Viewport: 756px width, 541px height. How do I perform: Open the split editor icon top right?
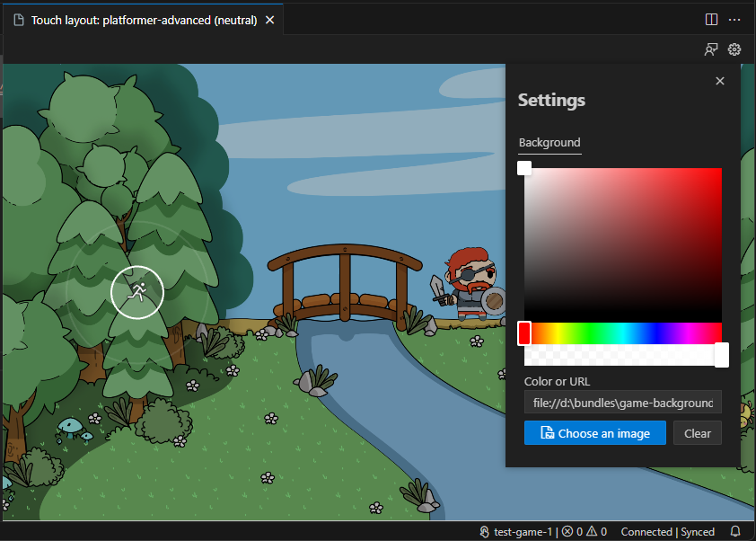[x=711, y=19]
